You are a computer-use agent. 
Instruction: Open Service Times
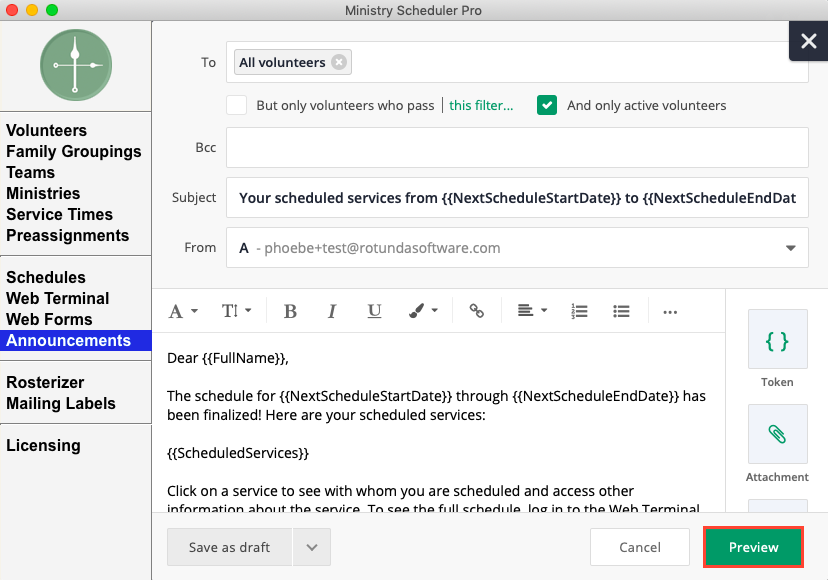point(60,214)
